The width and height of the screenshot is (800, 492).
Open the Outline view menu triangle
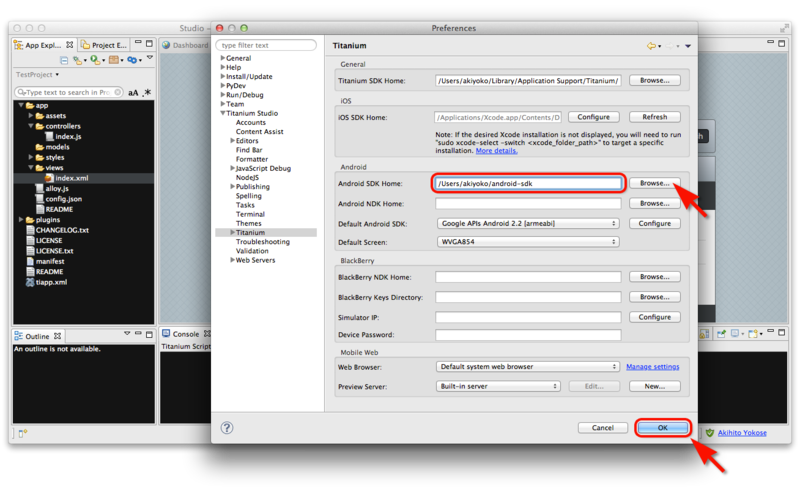pos(127,333)
